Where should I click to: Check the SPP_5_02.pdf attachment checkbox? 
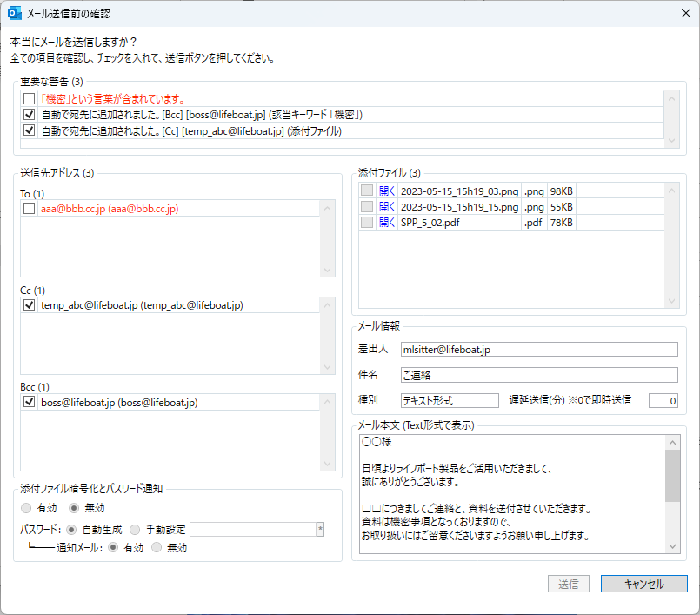pyautogui.click(x=367, y=223)
